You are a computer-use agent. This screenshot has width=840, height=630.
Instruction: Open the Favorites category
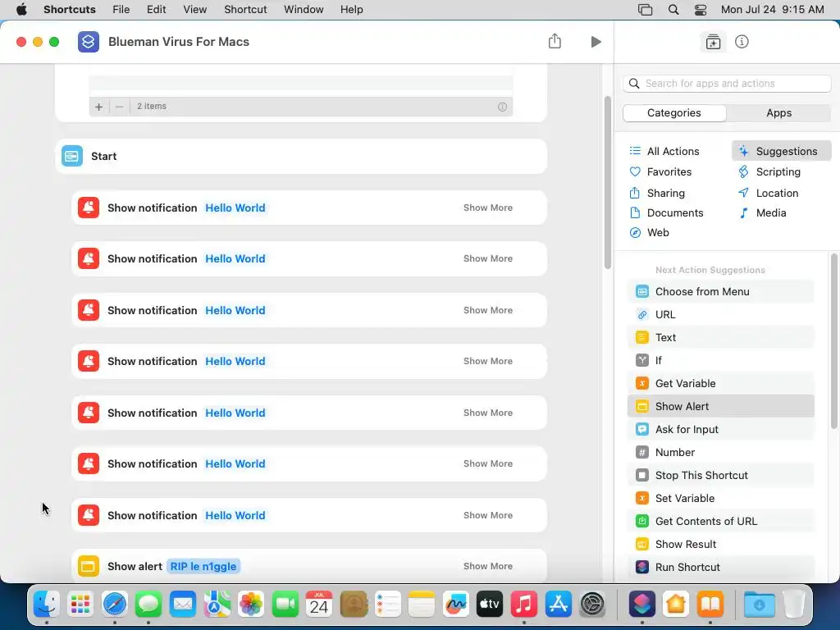(x=660, y=172)
